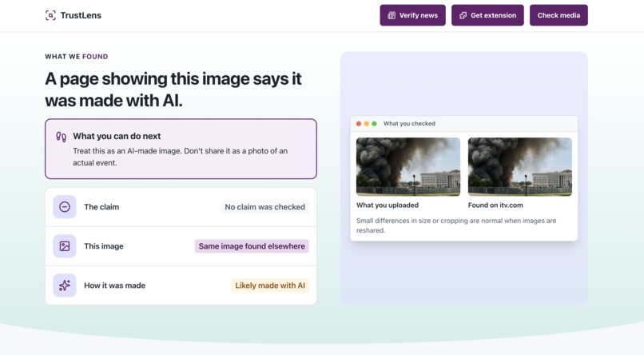Select the No claim was checked badge
This screenshot has height=355, width=644.
coord(265,206)
